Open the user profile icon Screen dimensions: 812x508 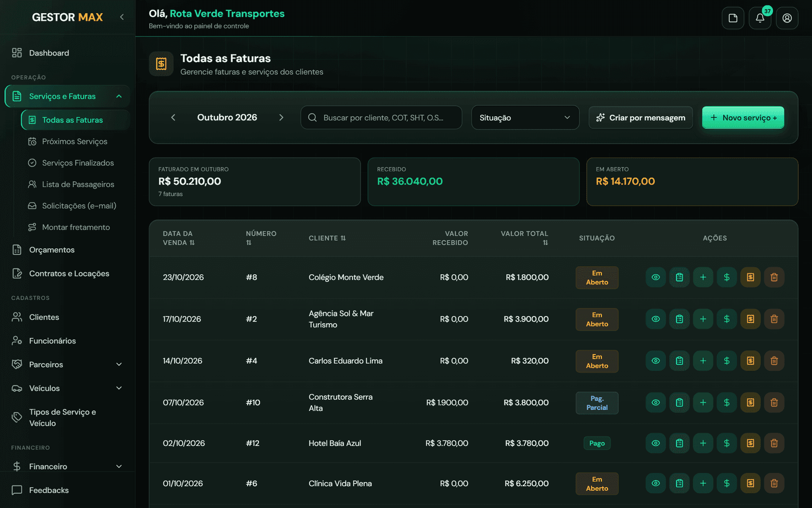[x=787, y=18]
